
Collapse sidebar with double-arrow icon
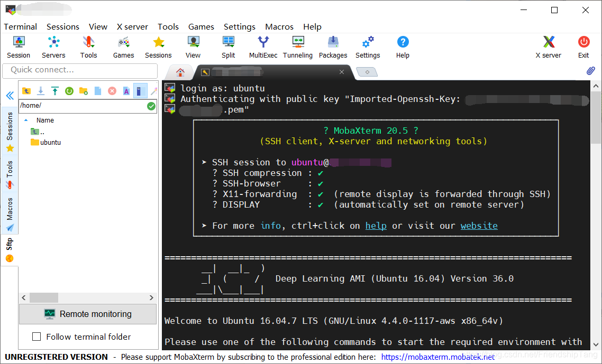10,96
